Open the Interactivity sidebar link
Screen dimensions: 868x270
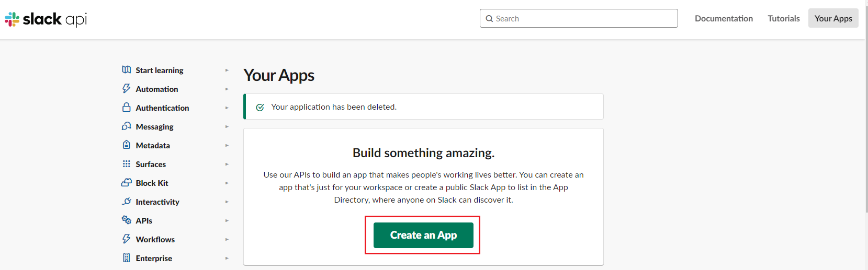pos(157,202)
